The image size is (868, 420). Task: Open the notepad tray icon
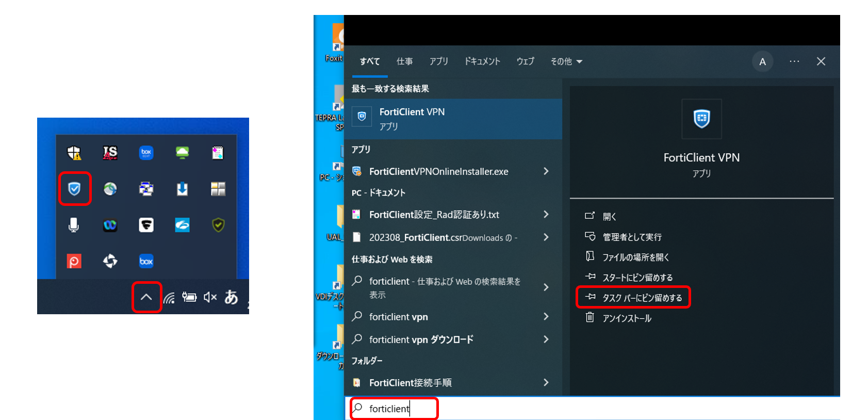218,153
